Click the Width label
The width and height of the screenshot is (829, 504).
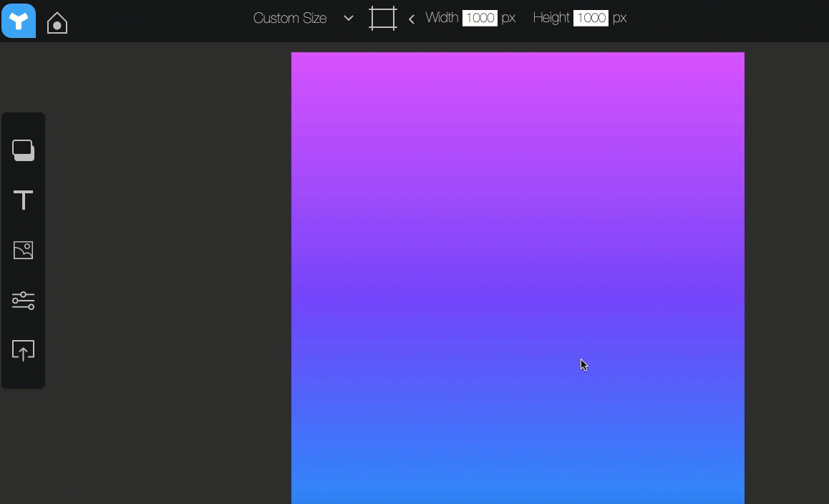click(x=442, y=18)
